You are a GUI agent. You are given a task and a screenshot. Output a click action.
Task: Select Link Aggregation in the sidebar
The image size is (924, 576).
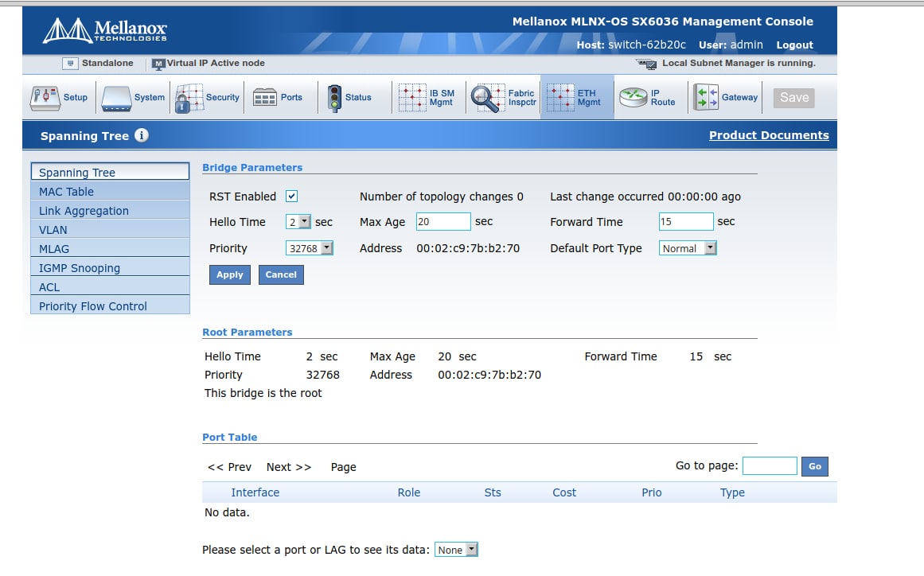tap(110, 210)
